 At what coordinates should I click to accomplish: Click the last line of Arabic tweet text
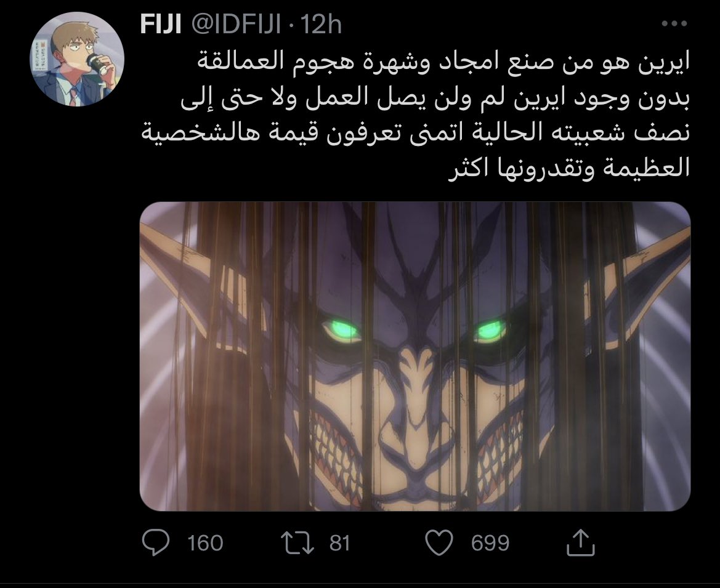point(569,167)
